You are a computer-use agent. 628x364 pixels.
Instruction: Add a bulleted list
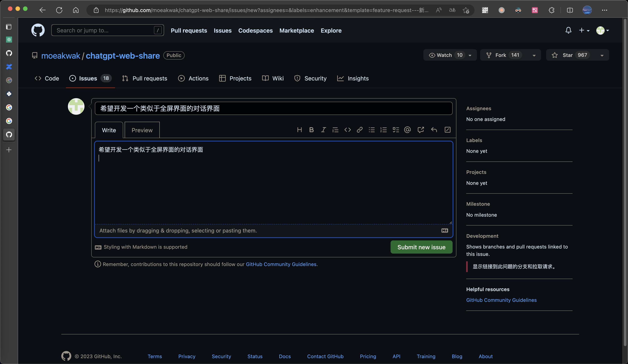[x=372, y=130]
